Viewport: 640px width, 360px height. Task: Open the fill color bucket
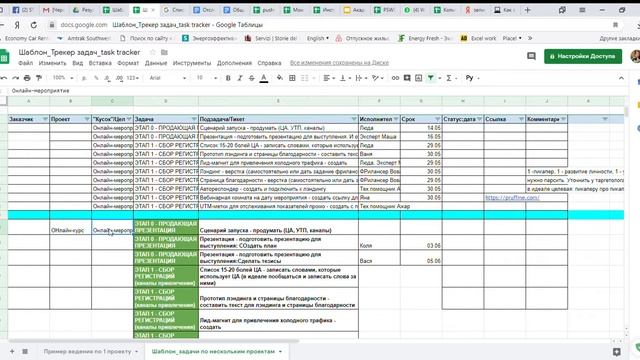coord(280,78)
